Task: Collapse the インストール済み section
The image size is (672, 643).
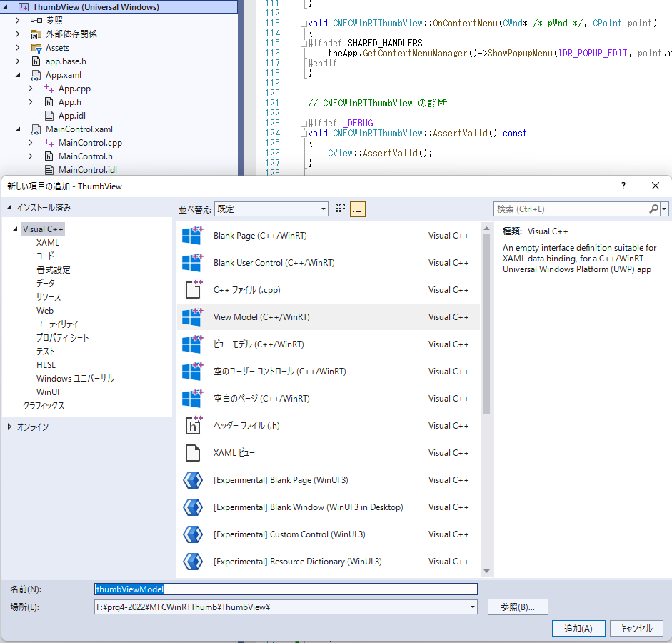Action: (9, 207)
